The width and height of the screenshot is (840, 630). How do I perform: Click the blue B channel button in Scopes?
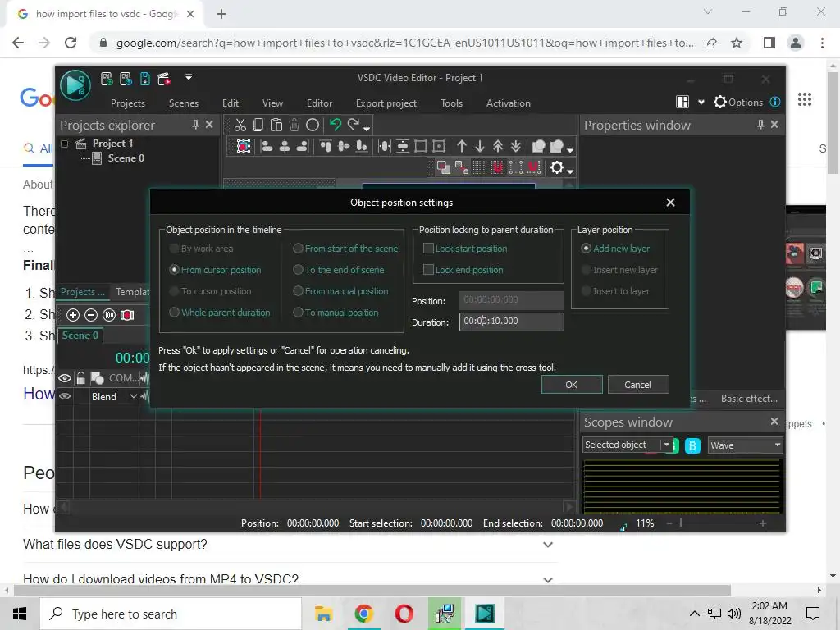[692, 445]
